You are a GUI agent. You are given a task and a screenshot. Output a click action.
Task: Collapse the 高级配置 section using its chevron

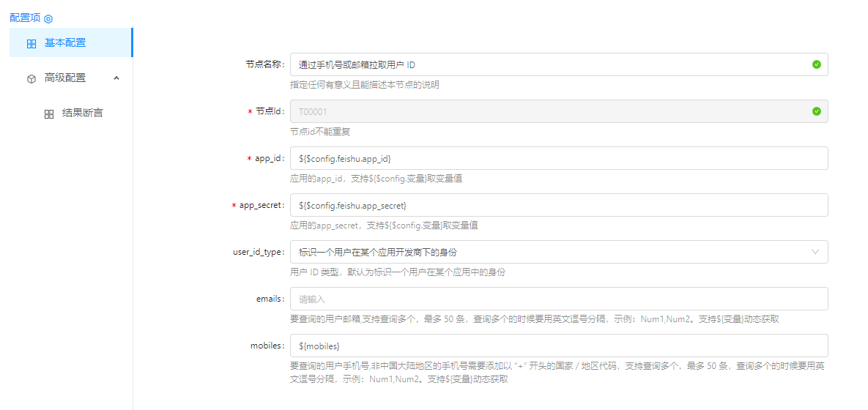(116, 78)
